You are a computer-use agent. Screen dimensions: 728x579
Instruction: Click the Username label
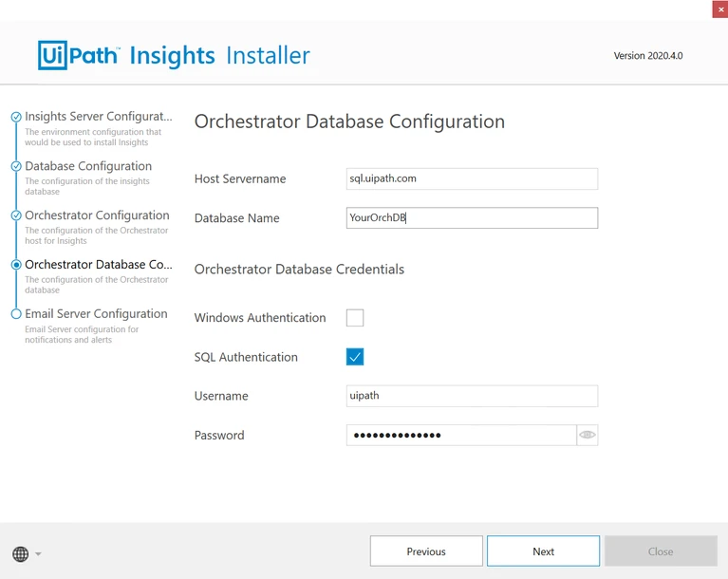pos(221,396)
